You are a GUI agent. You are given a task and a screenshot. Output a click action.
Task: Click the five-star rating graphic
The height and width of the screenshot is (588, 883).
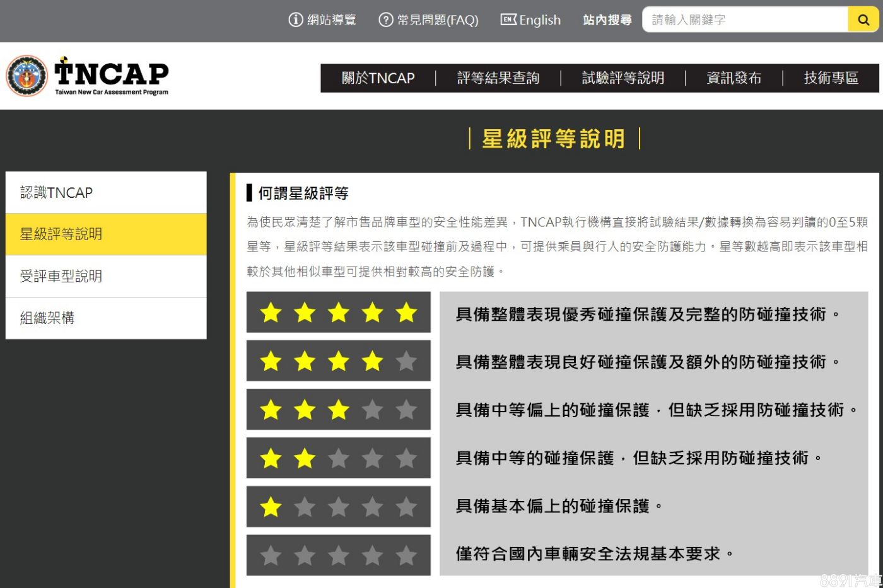(338, 312)
